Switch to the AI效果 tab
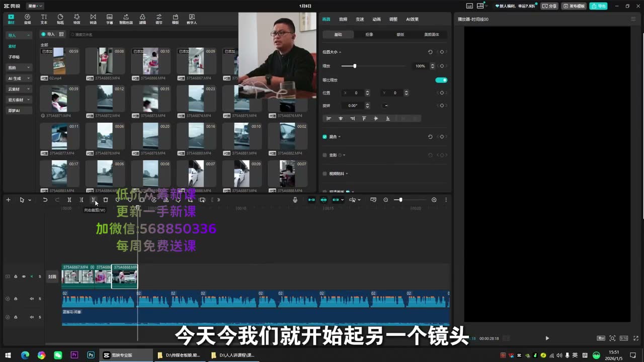The height and width of the screenshot is (362, 644). coord(413,19)
